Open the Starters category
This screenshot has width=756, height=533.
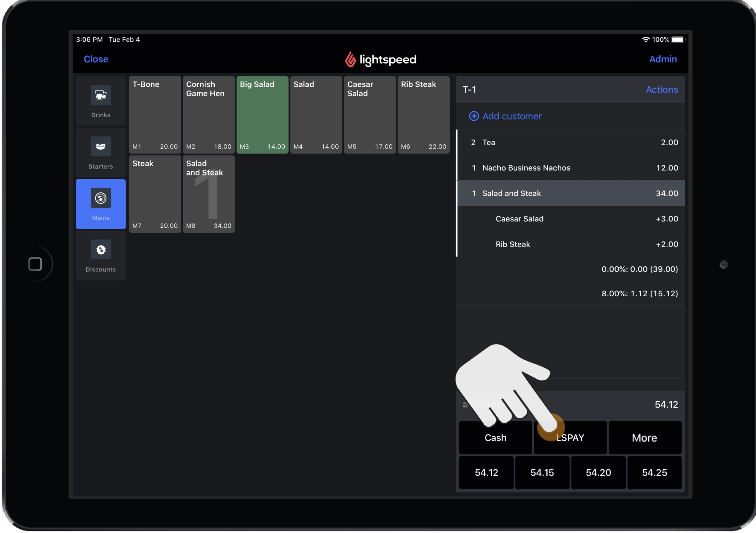click(101, 153)
